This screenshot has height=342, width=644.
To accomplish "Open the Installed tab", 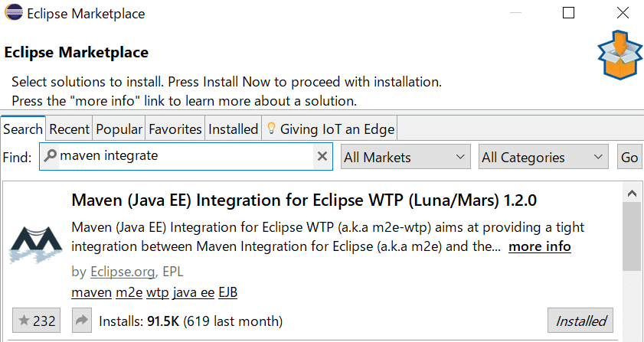I will tap(233, 129).
